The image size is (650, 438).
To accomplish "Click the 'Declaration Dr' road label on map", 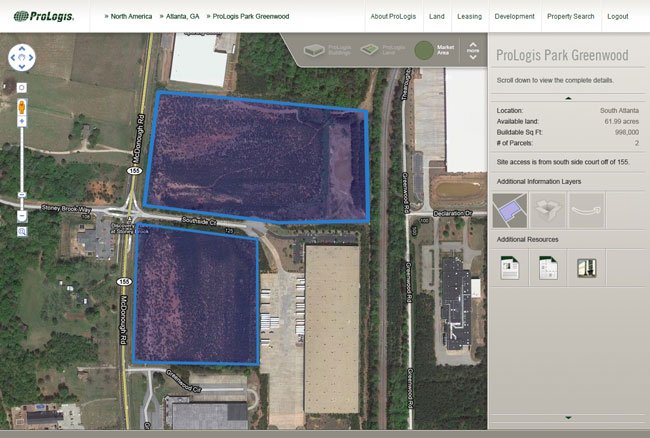I will (x=453, y=213).
